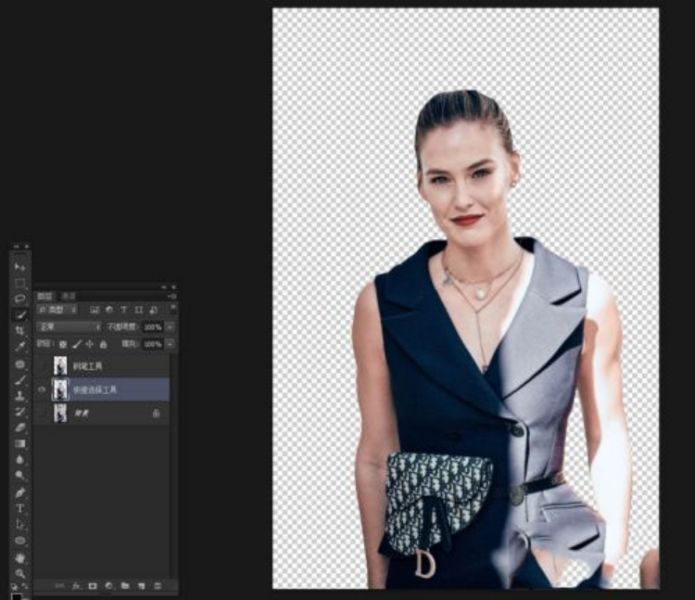Switch to the tab beside Layers
Viewport: 695px width, 600px height.
(68, 296)
